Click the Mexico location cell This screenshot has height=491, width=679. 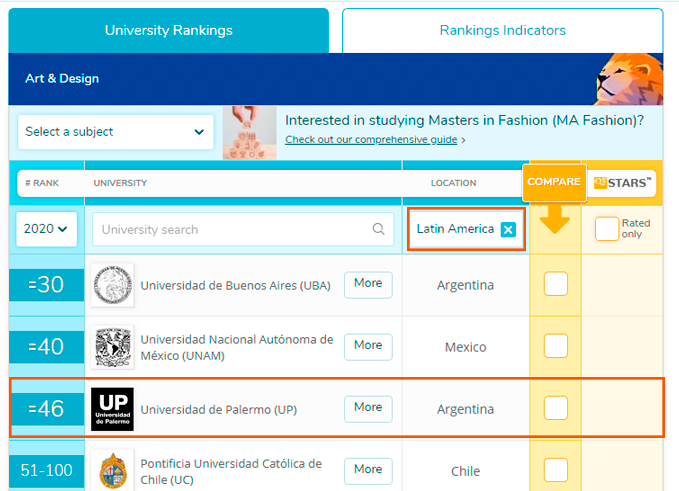466,347
